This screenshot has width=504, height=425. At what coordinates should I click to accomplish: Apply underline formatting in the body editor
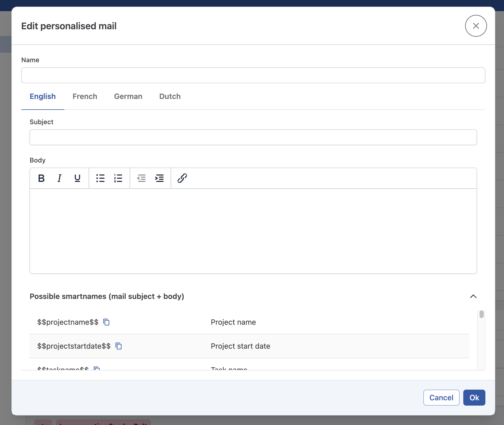tap(77, 178)
